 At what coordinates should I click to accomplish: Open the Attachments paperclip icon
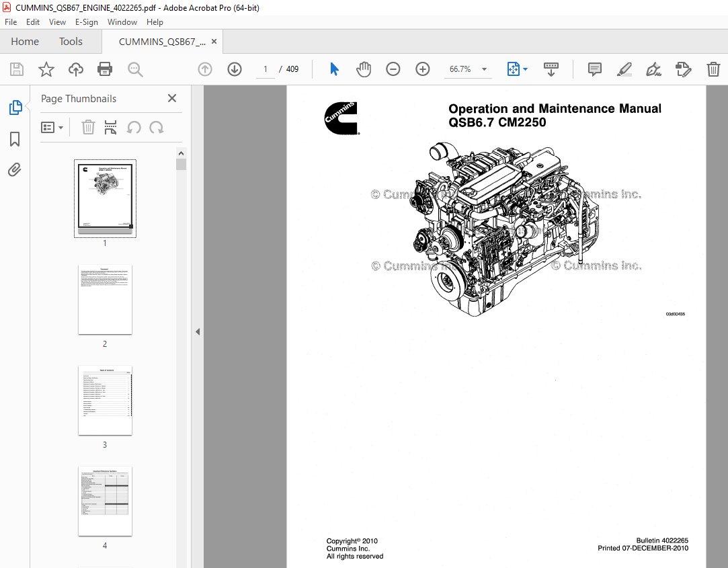coord(15,169)
